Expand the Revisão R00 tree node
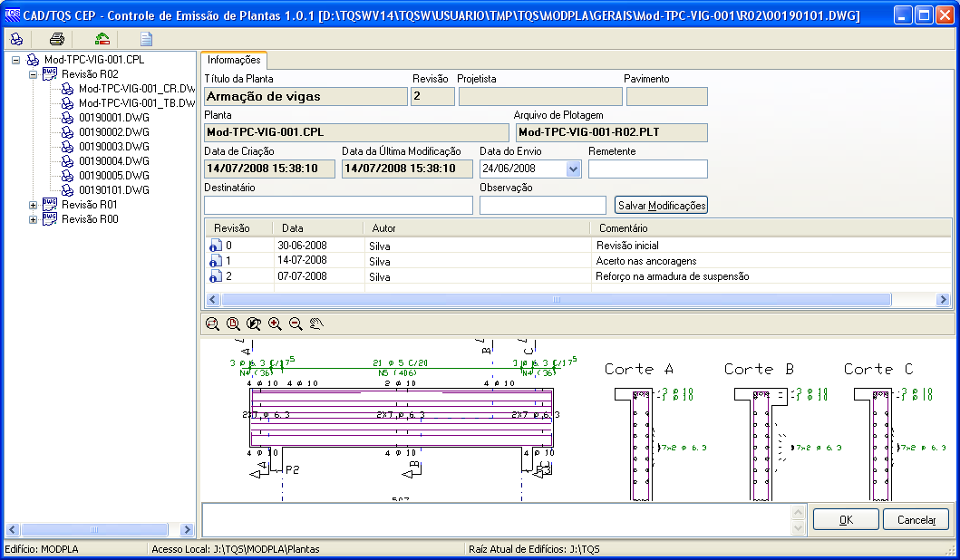The image size is (960, 560). click(x=34, y=219)
